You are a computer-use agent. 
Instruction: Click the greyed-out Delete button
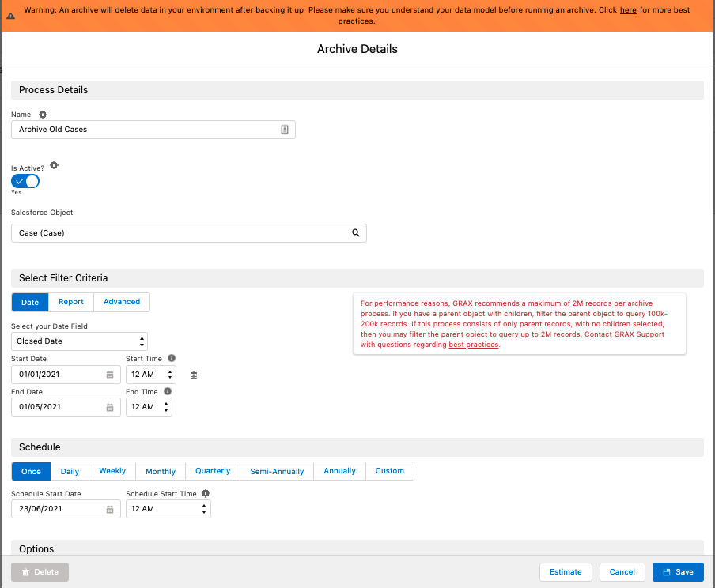tap(40, 572)
